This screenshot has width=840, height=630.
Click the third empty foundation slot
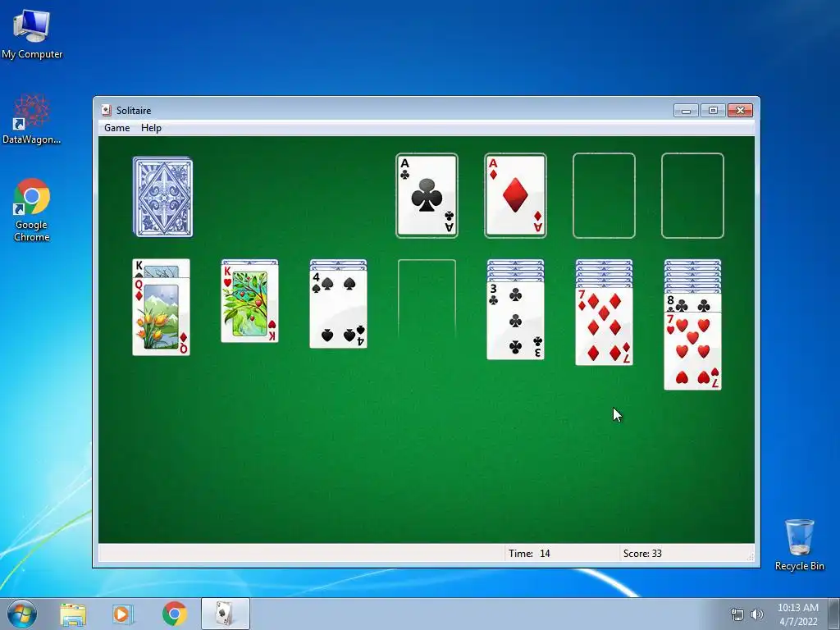pyautogui.click(x=604, y=195)
